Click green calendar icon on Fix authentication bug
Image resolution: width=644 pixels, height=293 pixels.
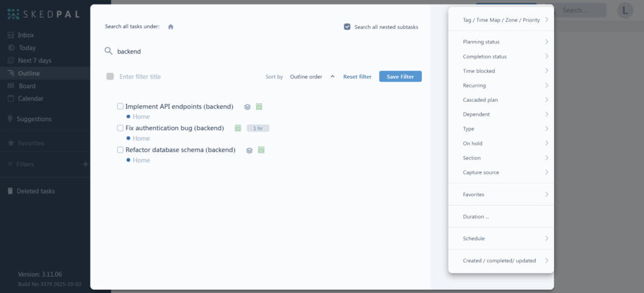[x=238, y=128]
